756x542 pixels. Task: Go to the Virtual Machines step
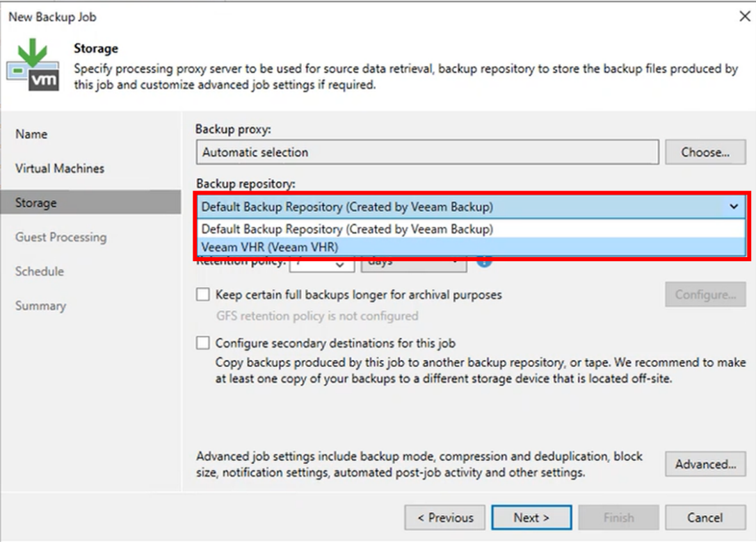click(x=60, y=168)
